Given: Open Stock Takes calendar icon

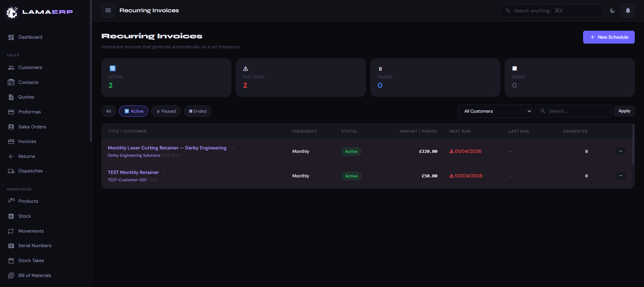Looking at the screenshot, I should click(x=11, y=261).
